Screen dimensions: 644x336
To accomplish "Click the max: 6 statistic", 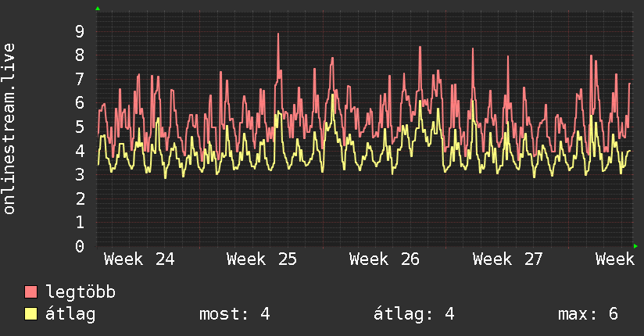I will [x=588, y=314].
